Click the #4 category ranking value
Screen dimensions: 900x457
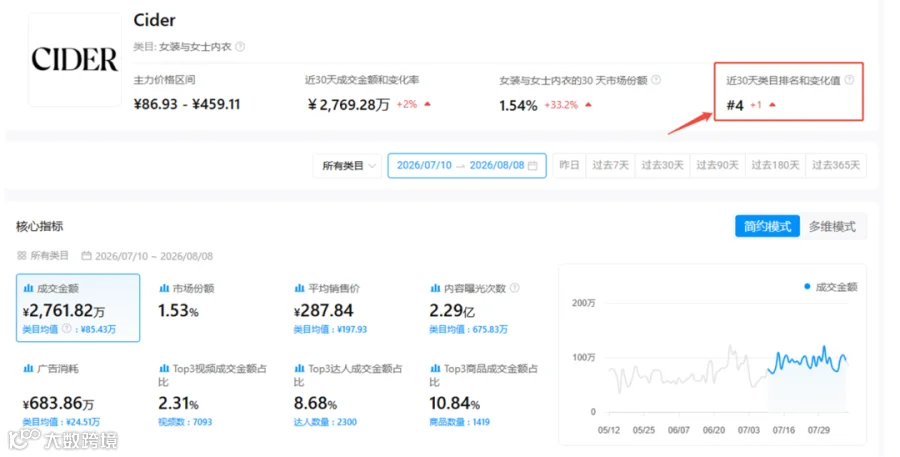coord(735,105)
